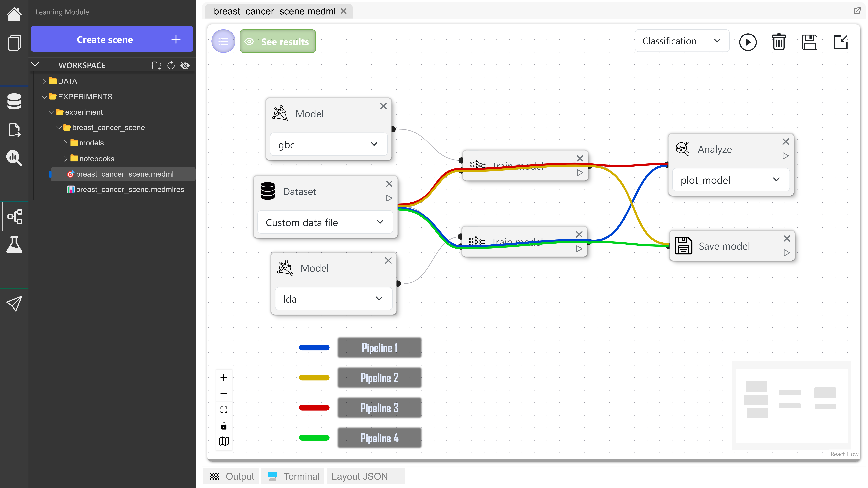This screenshot has width=868, height=488.
Task: Select the Learning flow diagram sidebar icon
Action: 15,217
